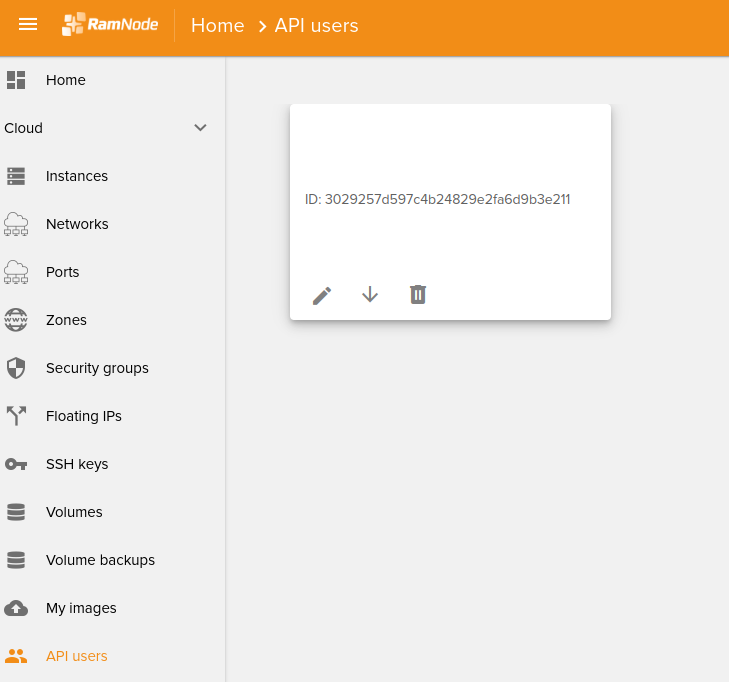Click the Zones globe icon
Image resolution: width=729 pixels, height=682 pixels.
click(x=16, y=320)
